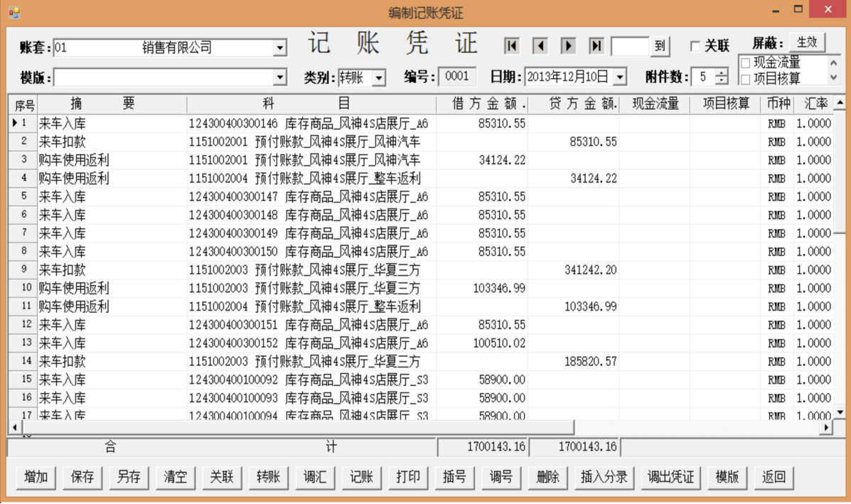The image size is (851, 504).
Task: Enable the 关联 checkbox
Action: pos(695,47)
